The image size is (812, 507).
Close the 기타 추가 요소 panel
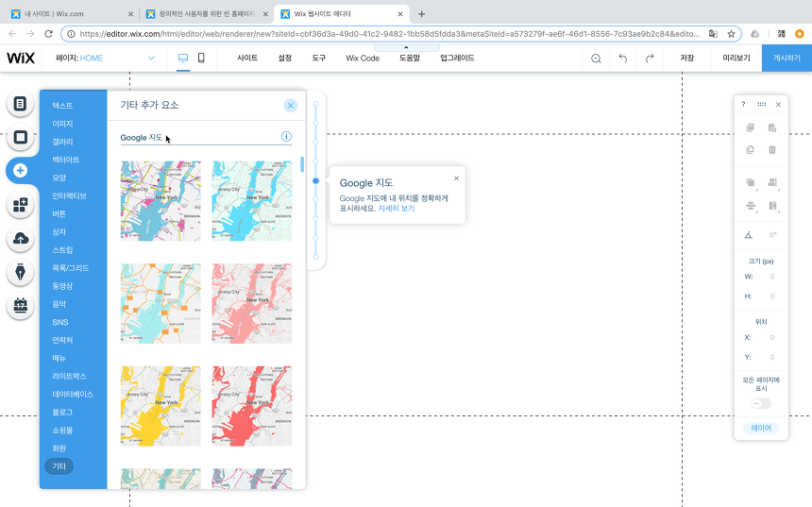(x=291, y=106)
